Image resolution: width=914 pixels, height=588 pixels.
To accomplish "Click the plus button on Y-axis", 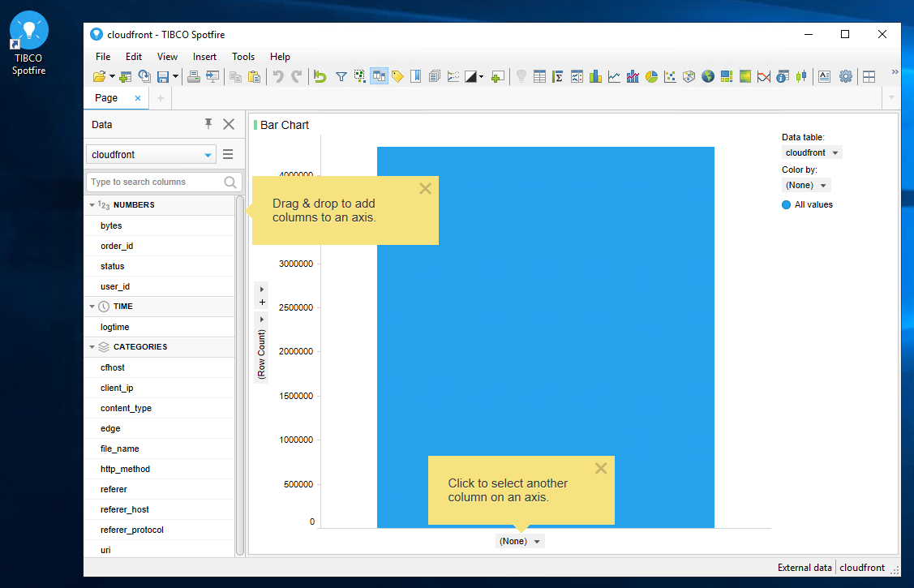I will tap(262, 302).
